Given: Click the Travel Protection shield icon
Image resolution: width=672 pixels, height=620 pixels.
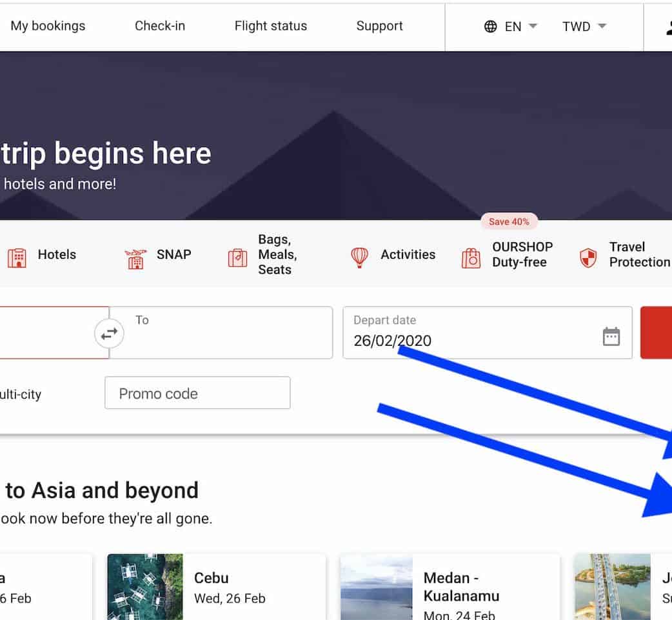Looking at the screenshot, I should pos(588,257).
